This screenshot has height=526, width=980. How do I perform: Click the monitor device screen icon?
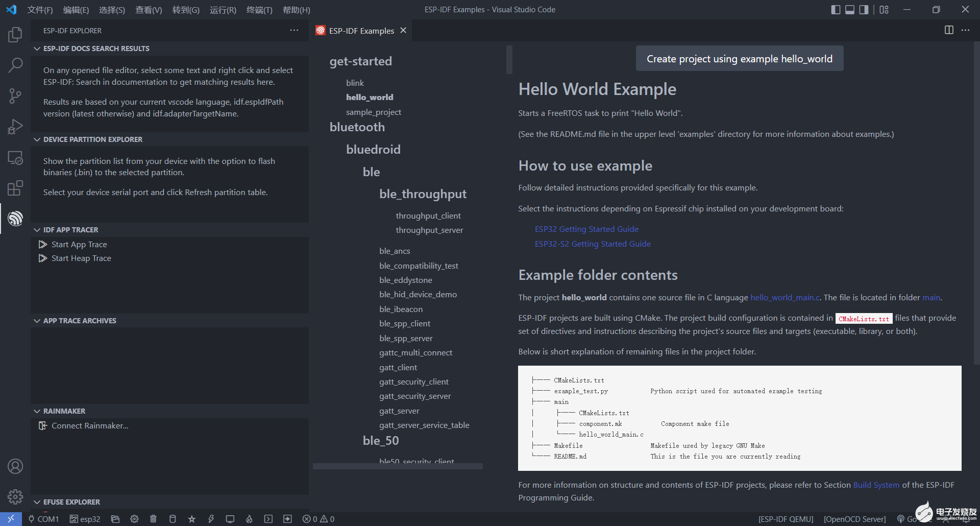point(230,519)
